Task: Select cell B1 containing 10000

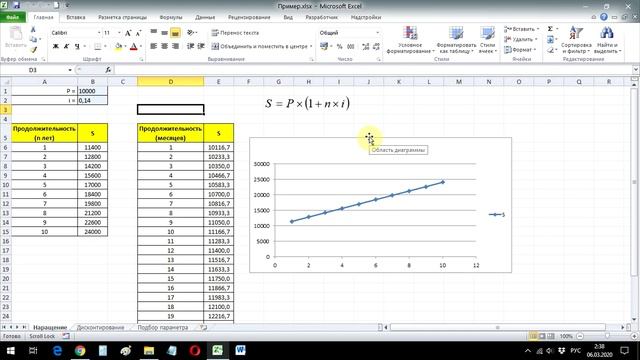Action: tap(93, 91)
